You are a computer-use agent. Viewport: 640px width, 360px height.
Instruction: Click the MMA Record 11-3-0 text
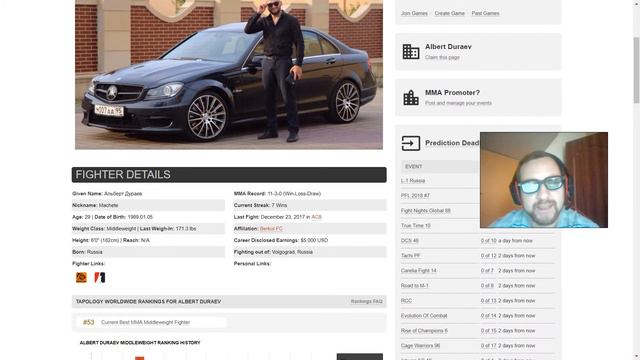277,194
